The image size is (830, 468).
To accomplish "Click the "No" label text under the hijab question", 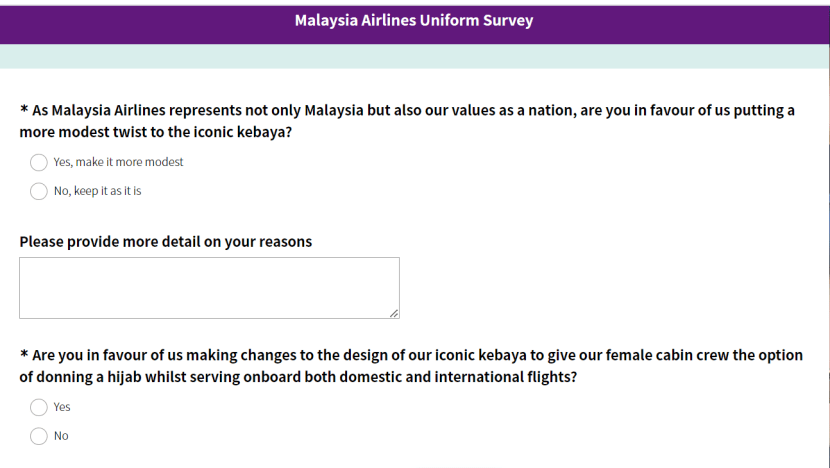I will 61,436.
